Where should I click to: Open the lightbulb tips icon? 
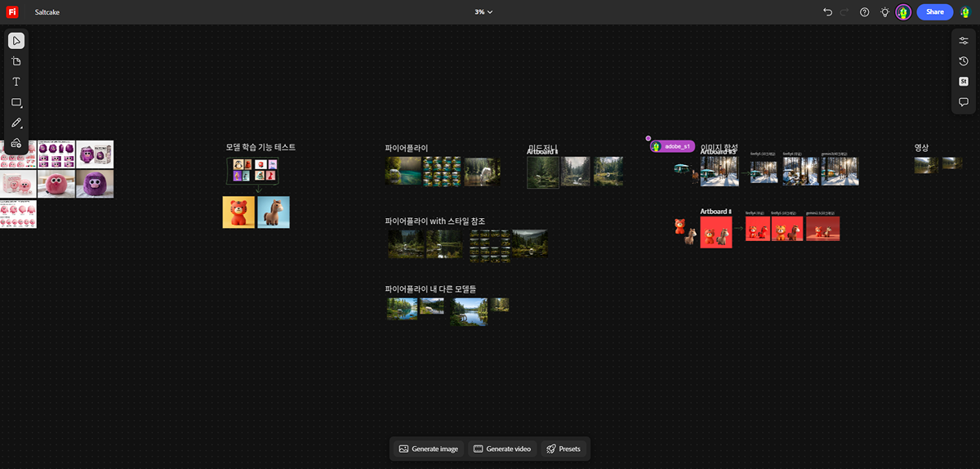click(884, 11)
